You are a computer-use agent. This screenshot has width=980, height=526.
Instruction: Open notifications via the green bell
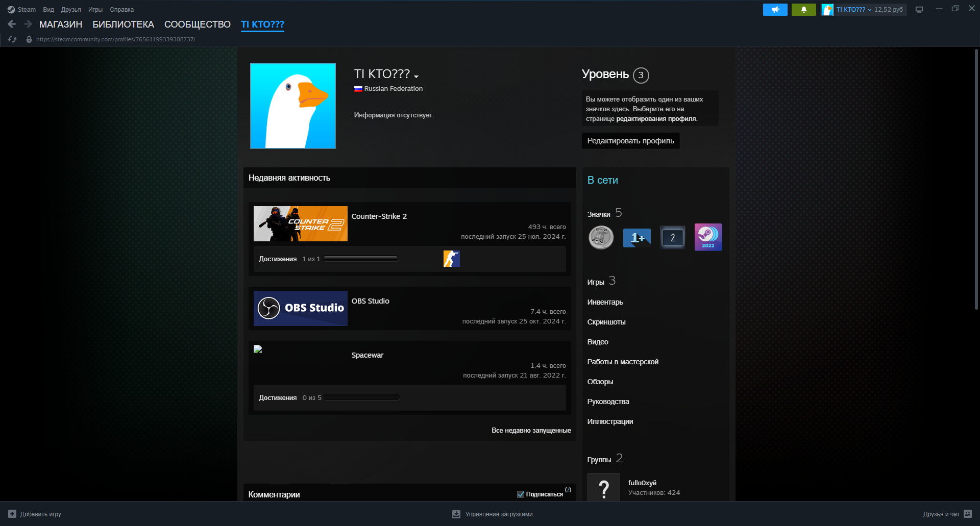coord(804,10)
